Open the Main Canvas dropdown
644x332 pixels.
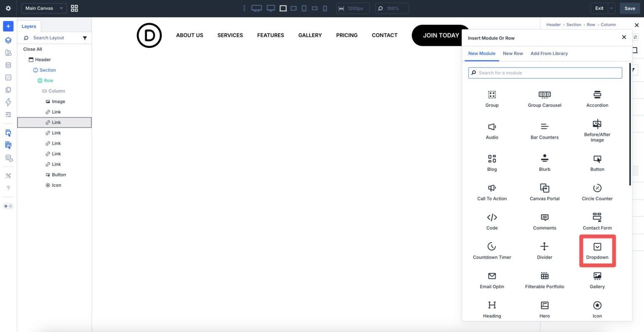[44, 8]
